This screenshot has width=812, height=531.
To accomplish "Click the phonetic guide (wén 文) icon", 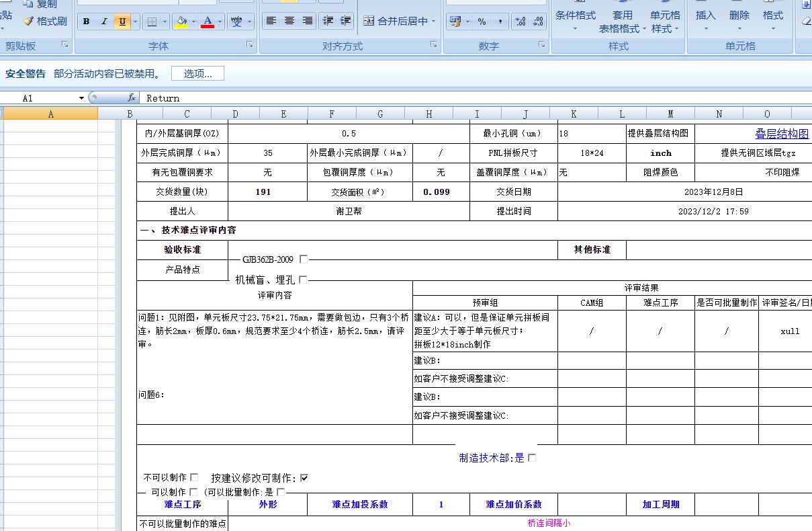I will pyautogui.click(x=236, y=22).
